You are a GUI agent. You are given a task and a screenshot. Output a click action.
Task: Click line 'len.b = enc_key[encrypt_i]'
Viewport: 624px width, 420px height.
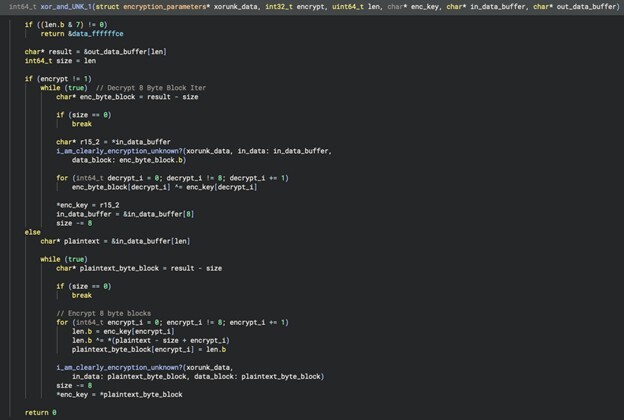click(123, 332)
